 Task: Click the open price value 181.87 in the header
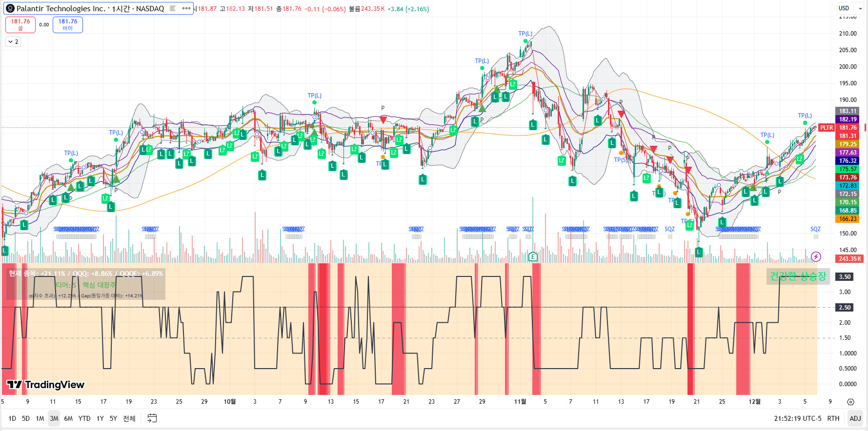(x=207, y=9)
